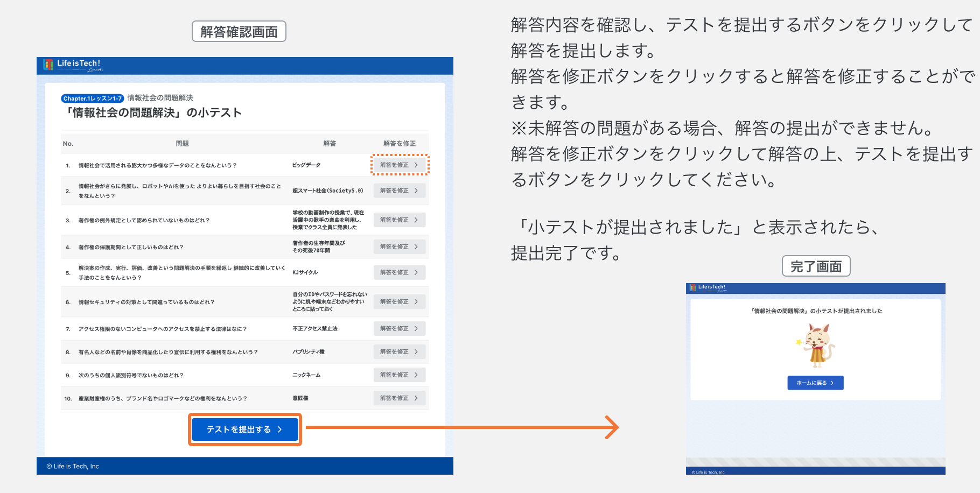Submit the quiz with テストを提出する button

(245, 429)
